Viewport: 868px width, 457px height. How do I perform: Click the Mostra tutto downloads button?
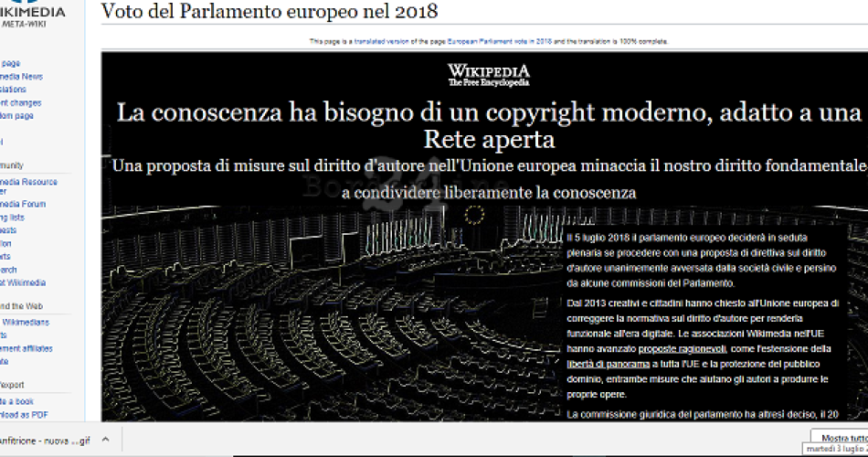tap(841, 438)
